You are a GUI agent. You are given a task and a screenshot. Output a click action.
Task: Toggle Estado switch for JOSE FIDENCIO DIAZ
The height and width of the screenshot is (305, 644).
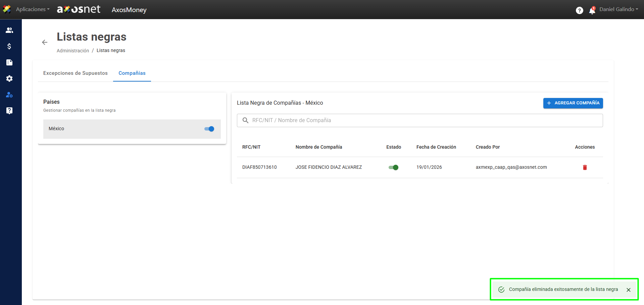pos(393,167)
